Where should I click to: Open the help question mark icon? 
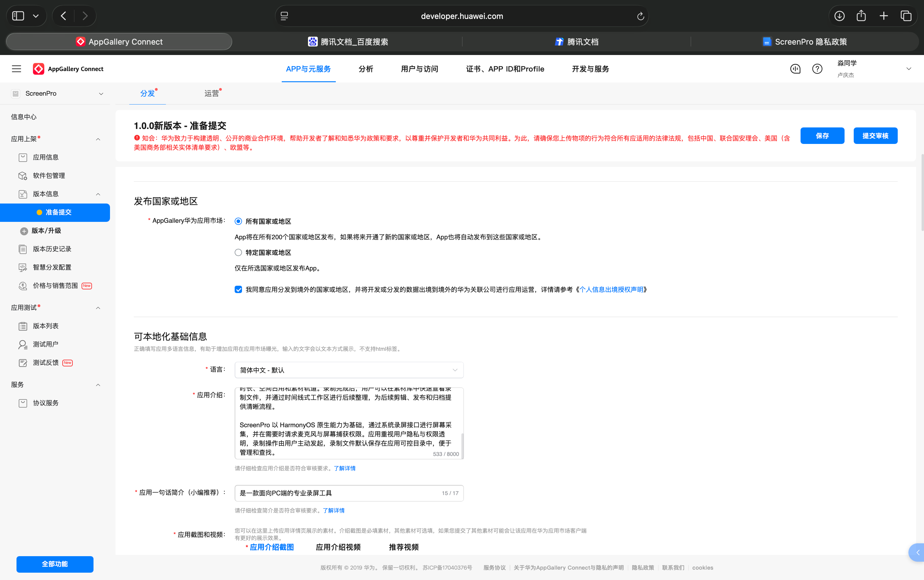tap(817, 69)
